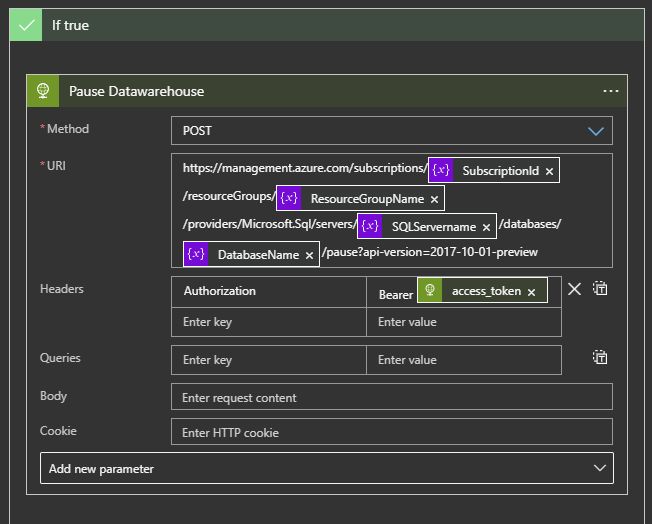Open the ellipsis menu on Pause Datawarehouse
Image resolution: width=652 pixels, height=524 pixels.
click(610, 91)
